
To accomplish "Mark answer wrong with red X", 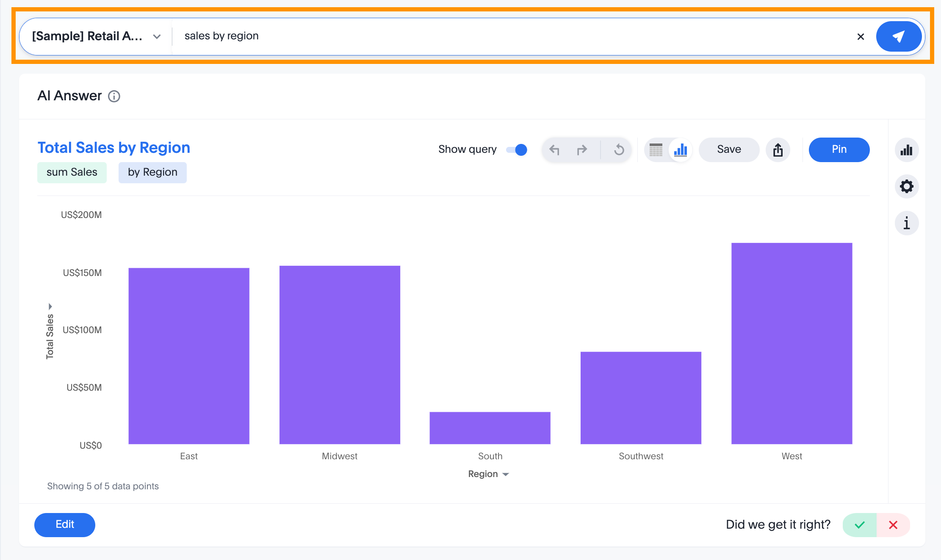I will point(893,525).
